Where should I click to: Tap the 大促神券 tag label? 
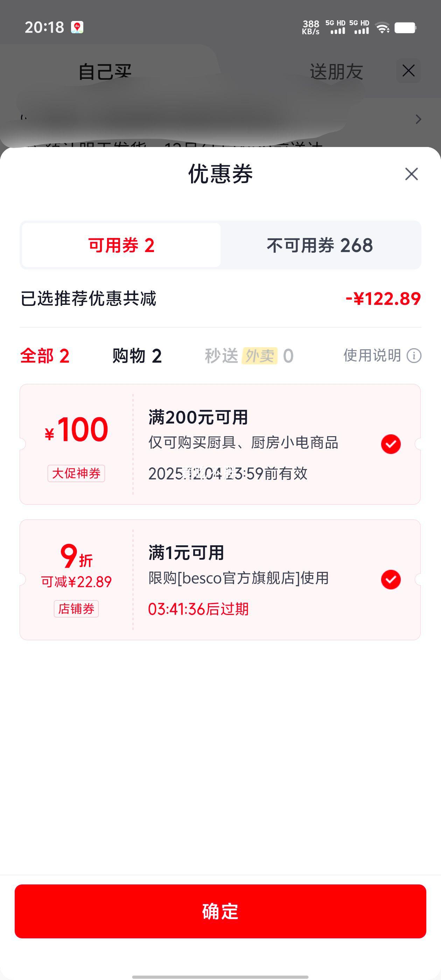tap(76, 473)
